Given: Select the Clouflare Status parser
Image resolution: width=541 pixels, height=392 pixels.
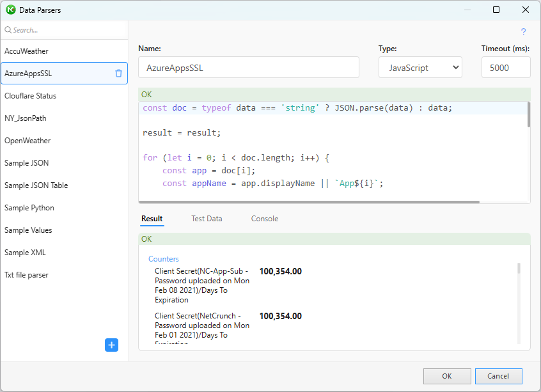Looking at the screenshot, I should (64, 95).
